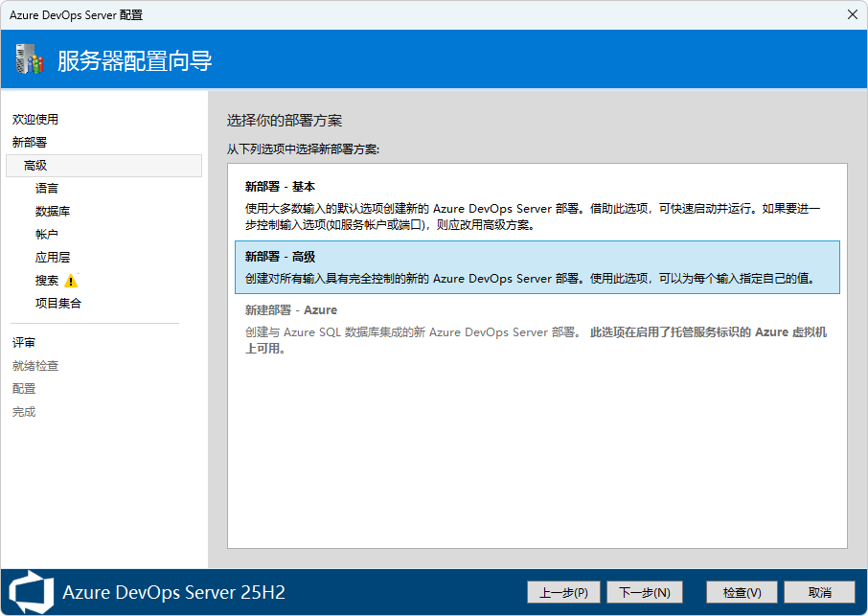The image size is (868, 616).
Task: Close the Azure DevOps Server 配置 window
Action: [x=852, y=14]
